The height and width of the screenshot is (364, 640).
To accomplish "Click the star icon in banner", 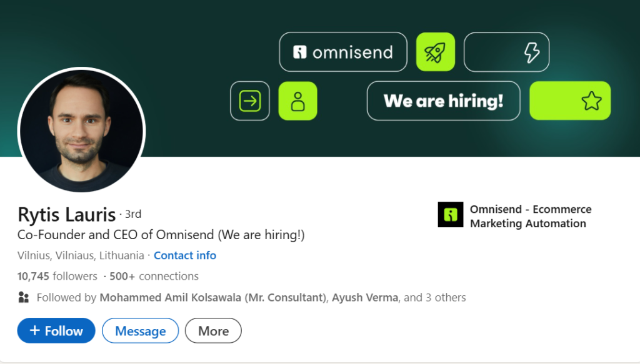I will click(591, 101).
